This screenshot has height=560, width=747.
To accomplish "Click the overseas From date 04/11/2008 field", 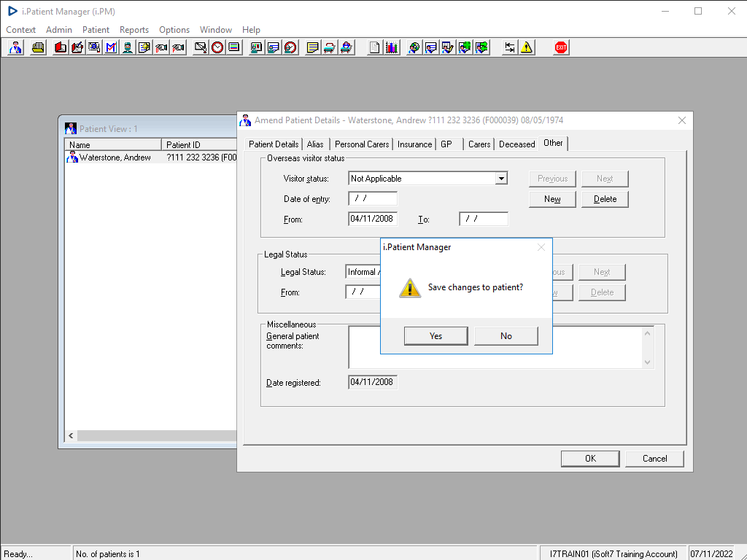I will [x=373, y=219].
